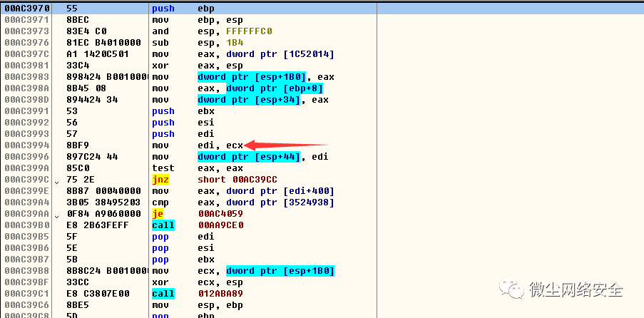Select pop ebx instruction
Viewport: 644px width, 318px height.
click(183, 260)
